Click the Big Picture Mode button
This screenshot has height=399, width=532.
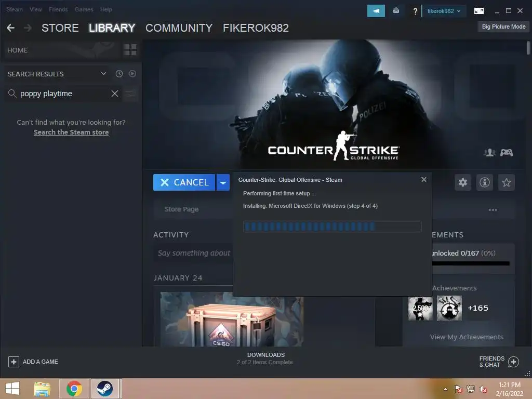[x=503, y=27]
